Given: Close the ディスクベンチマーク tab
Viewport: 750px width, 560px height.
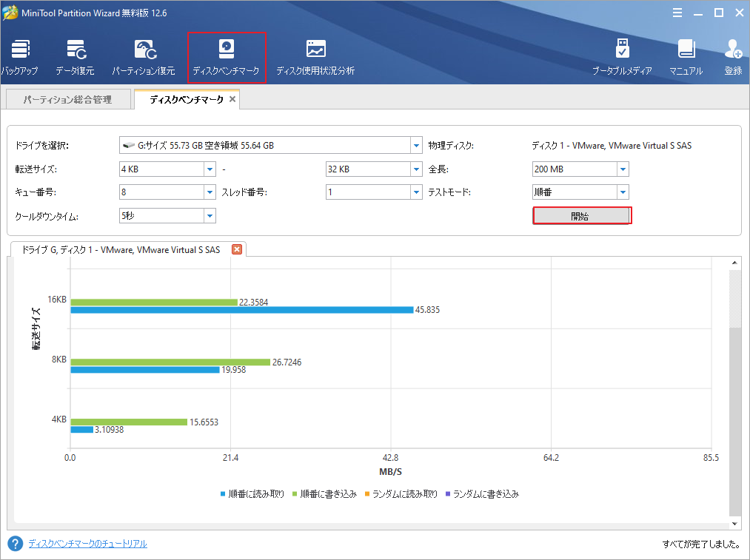Looking at the screenshot, I should (x=232, y=99).
